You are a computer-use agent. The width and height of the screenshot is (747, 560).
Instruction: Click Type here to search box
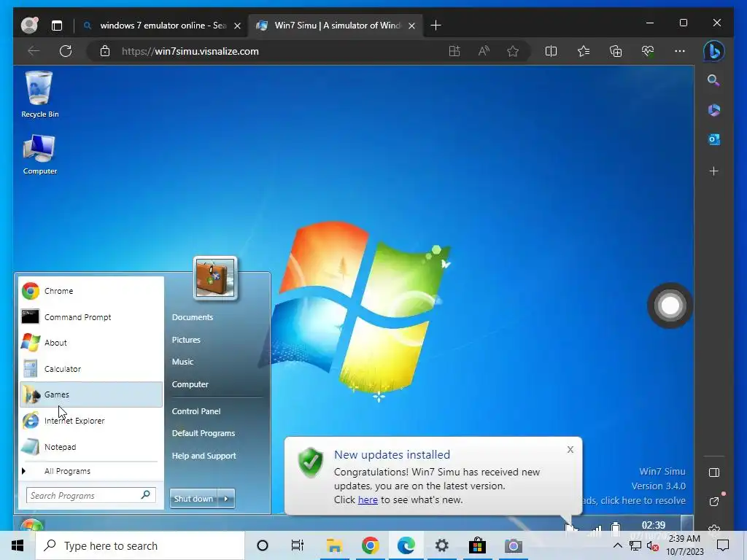click(140, 545)
